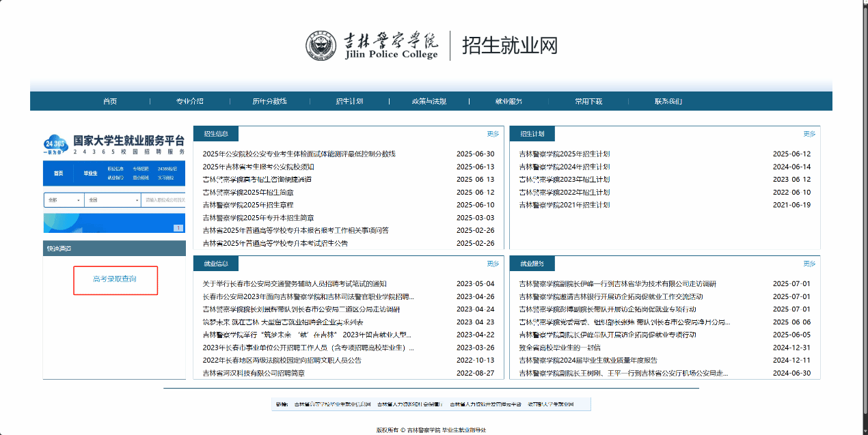This screenshot has height=435, width=868.
Task: Open 吉林警察学院2025年招生计划
Action: [565, 154]
